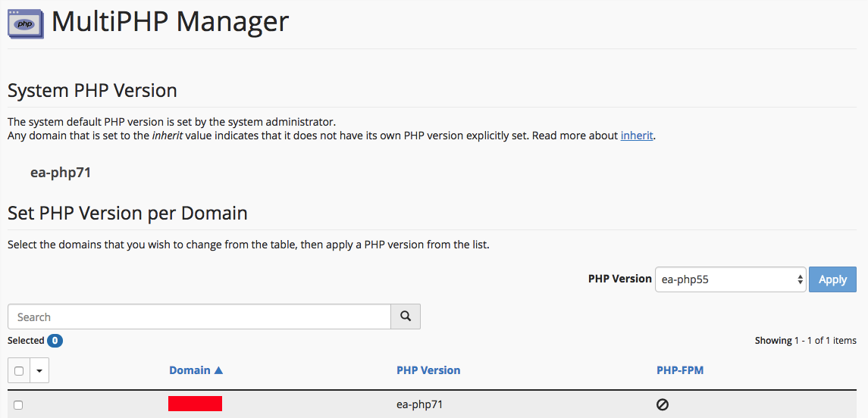Click into the domain Search field
This screenshot has width=868, height=418.
tap(199, 317)
